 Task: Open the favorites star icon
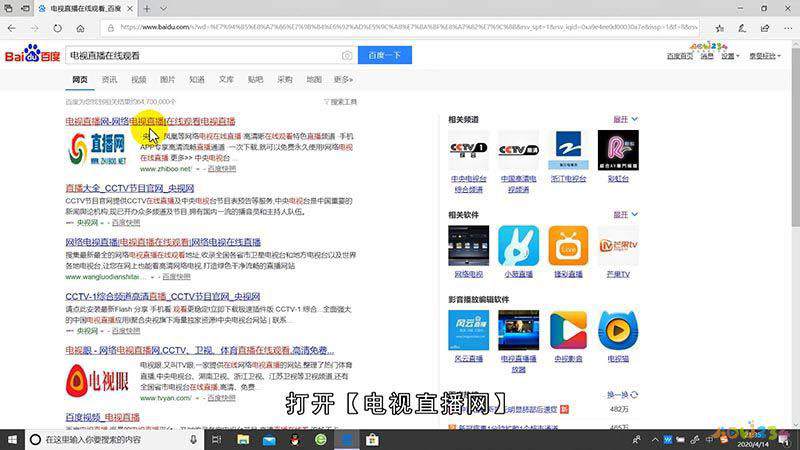(719, 28)
